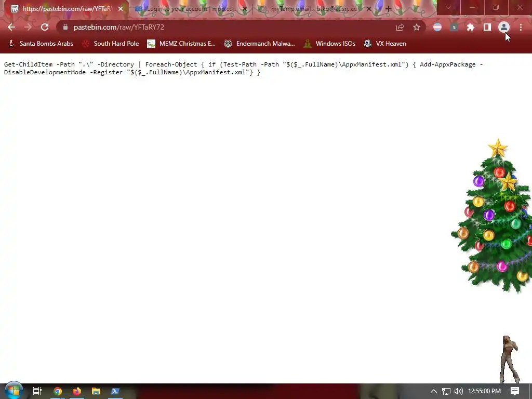
Task: Open the Santa Bombs Arabs bookmark
Action: (41, 44)
